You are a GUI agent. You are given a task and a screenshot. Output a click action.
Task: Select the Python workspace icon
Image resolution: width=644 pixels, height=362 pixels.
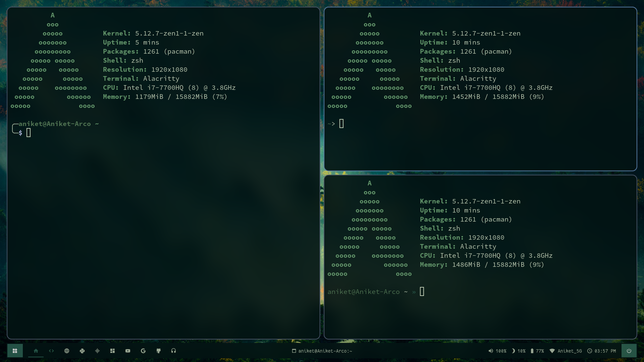[82, 351]
